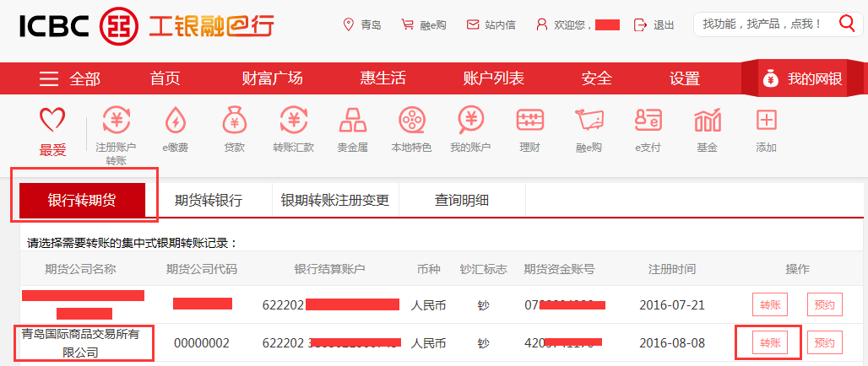
Task: Click the 注册时间 column header
Action: (672, 269)
